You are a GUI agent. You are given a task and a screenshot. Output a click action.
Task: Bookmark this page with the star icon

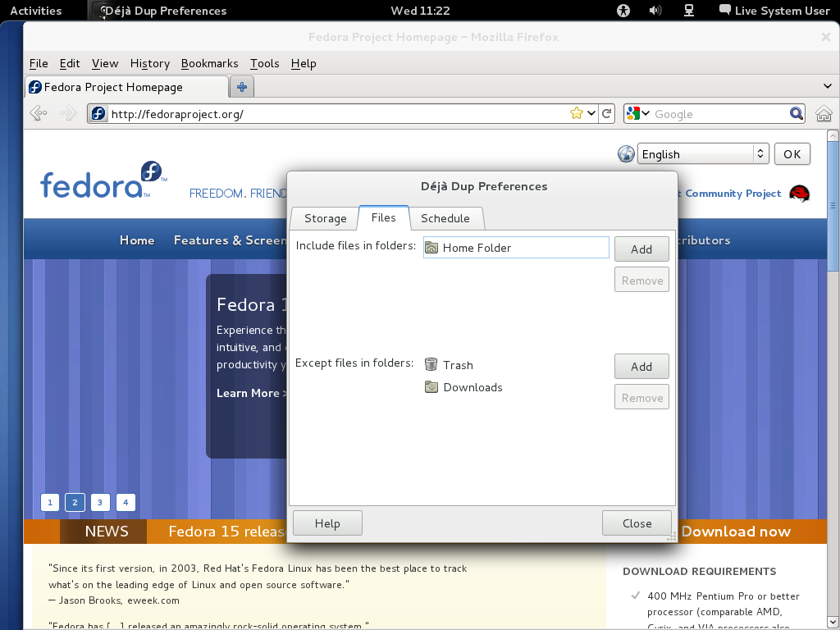point(577,113)
